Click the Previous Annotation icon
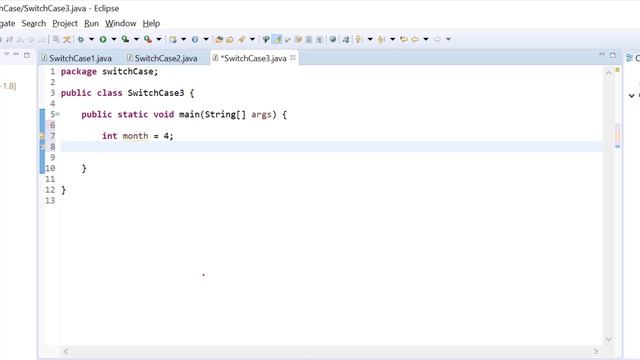Viewport: 640px width, 360px height. tap(381, 39)
